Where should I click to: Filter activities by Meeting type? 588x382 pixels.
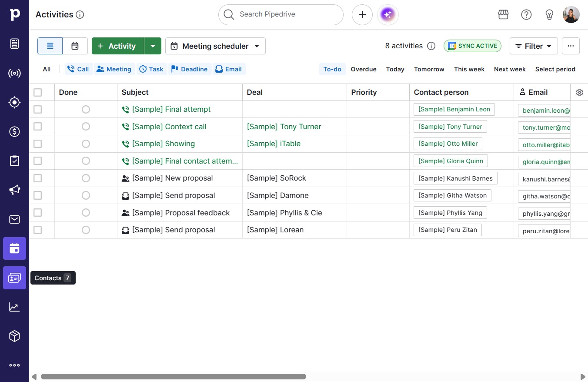[x=114, y=69]
